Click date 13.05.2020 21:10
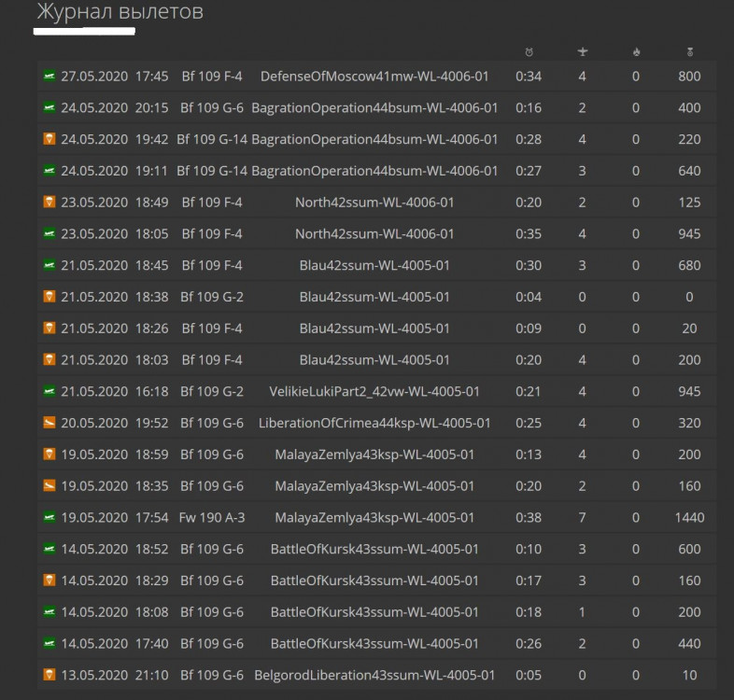Viewport: 734px width, 700px height. (115, 675)
